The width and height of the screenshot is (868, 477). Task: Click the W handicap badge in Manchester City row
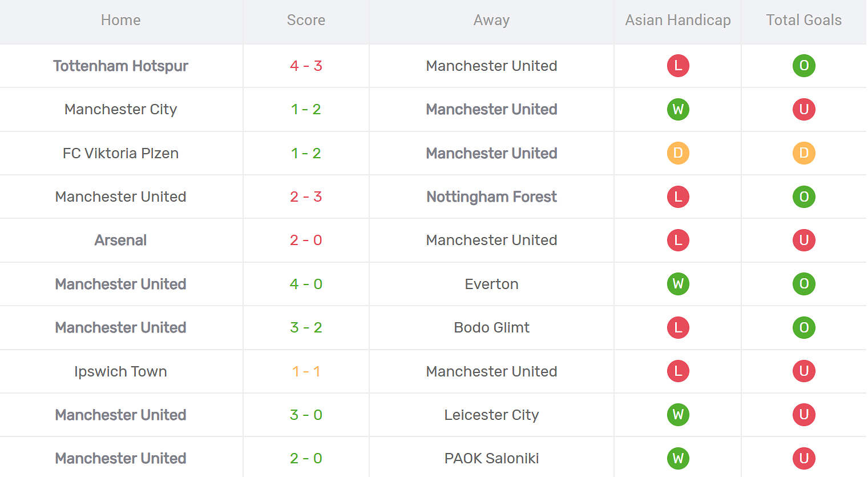click(678, 109)
